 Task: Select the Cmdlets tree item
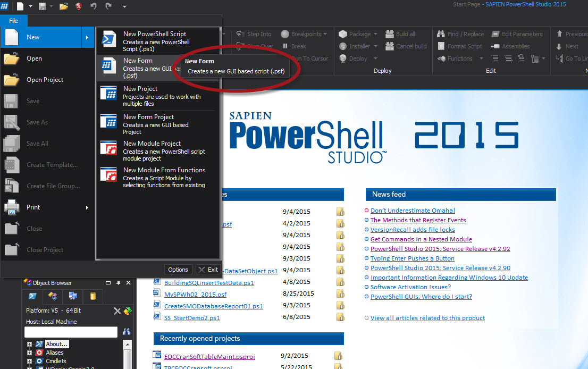pyautogui.click(x=56, y=361)
